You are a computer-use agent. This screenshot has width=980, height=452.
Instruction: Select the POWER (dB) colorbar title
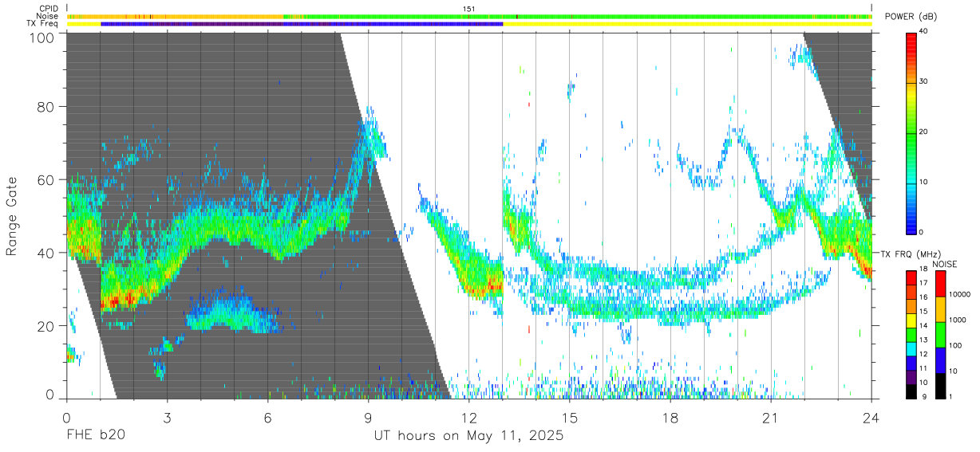coord(911,17)
